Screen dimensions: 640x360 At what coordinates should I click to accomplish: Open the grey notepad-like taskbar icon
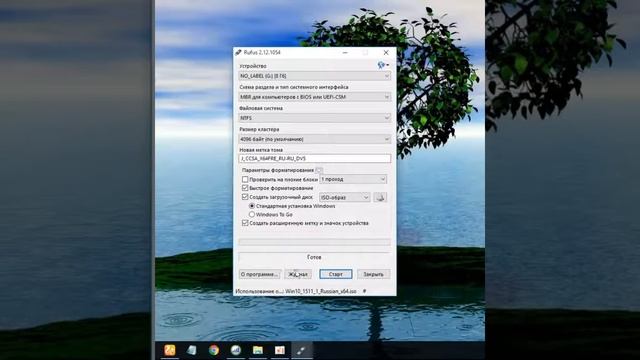[x=192, y=350]
